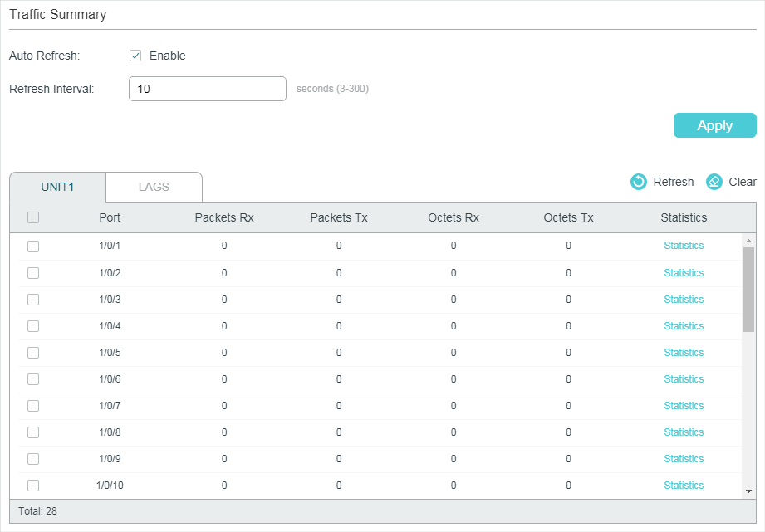
Task: Click Packets Rx value for port 1/0/3
Action: 224,300
